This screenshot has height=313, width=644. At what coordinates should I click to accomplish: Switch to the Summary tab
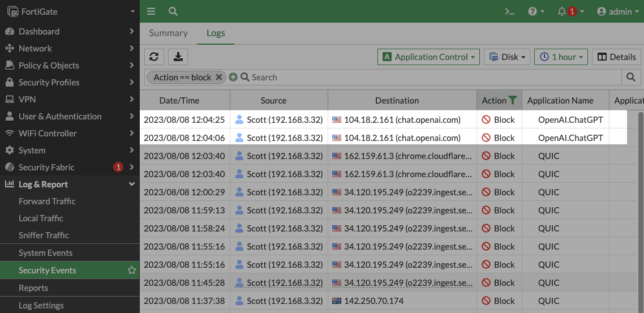click(x=169, y=33)
